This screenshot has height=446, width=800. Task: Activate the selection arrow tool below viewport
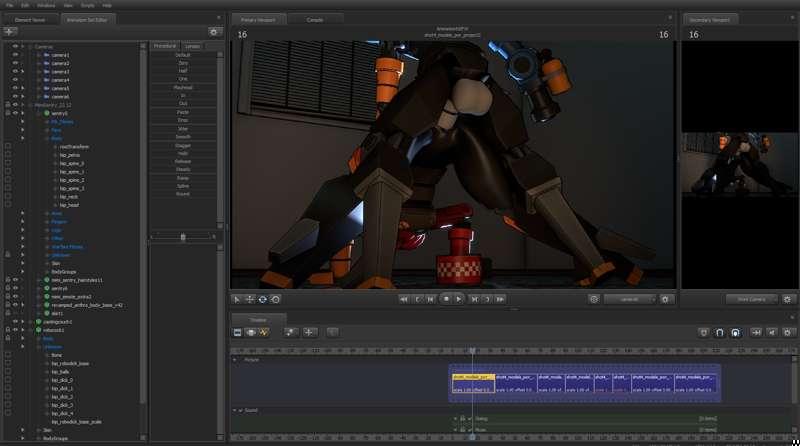(x=236, y=300)
